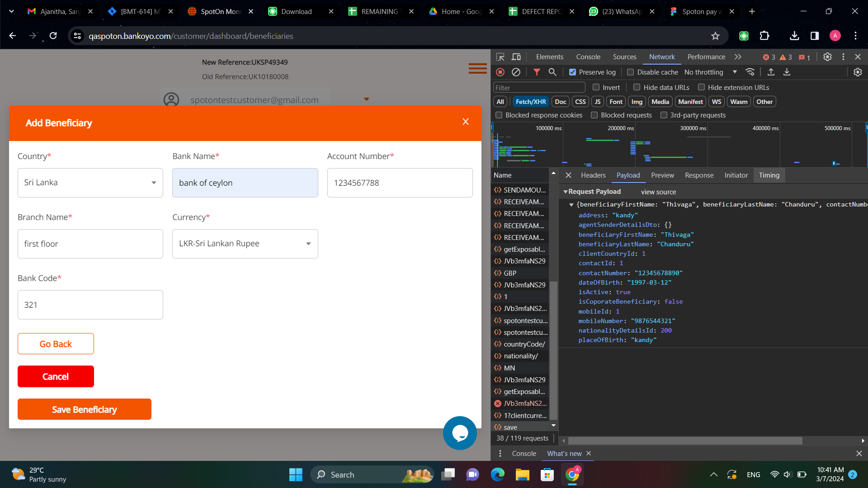The image size is (868, 488).
Task: Select the save request row
Action: pos(520,427)
